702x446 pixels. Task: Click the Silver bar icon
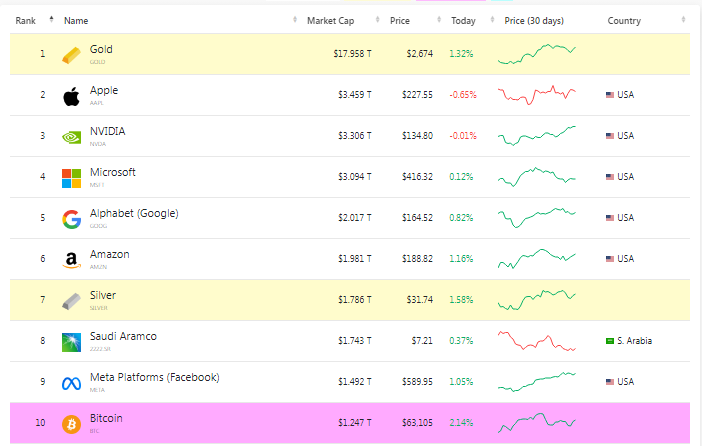pyautogui.click(x=71, y=301)
